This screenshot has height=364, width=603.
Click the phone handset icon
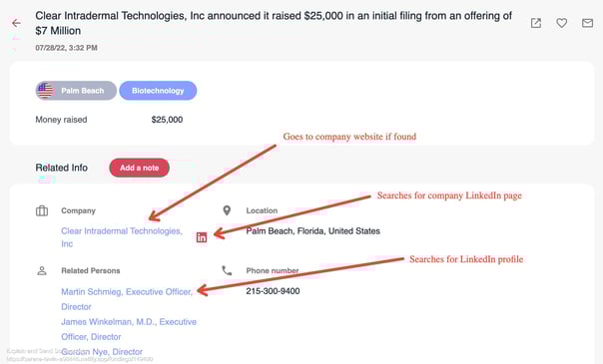coord(227,270)
